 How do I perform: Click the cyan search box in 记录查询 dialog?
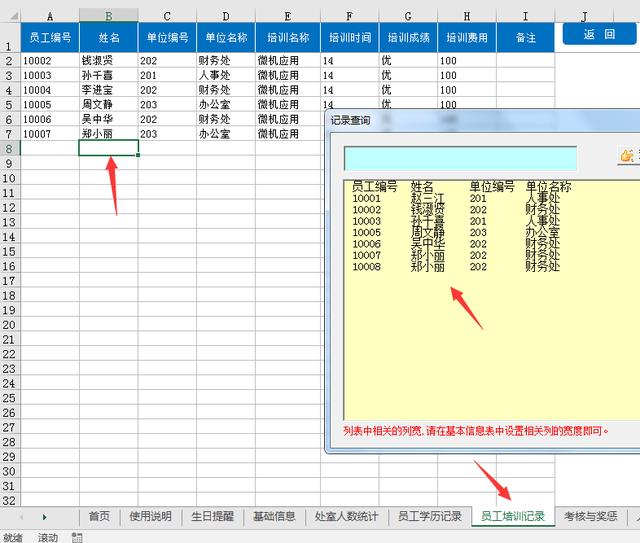tap(460, 158)
